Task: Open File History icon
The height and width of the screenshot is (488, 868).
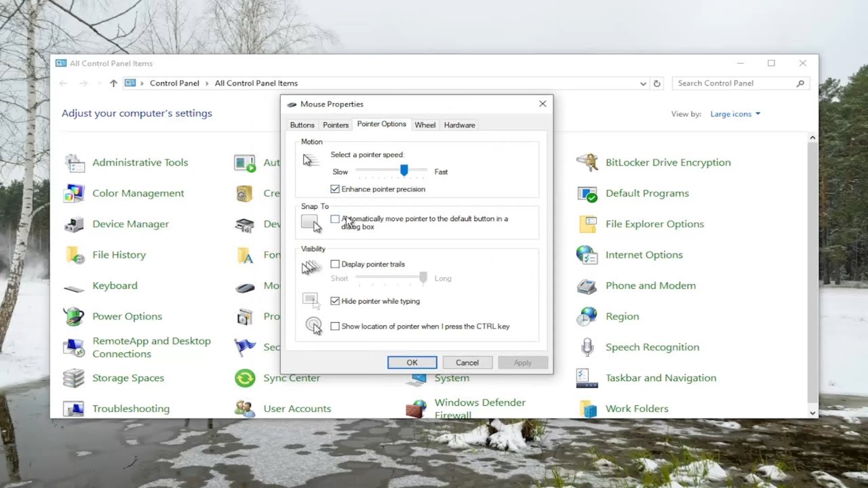Action: pyautogui.click(x=75, y=255)
